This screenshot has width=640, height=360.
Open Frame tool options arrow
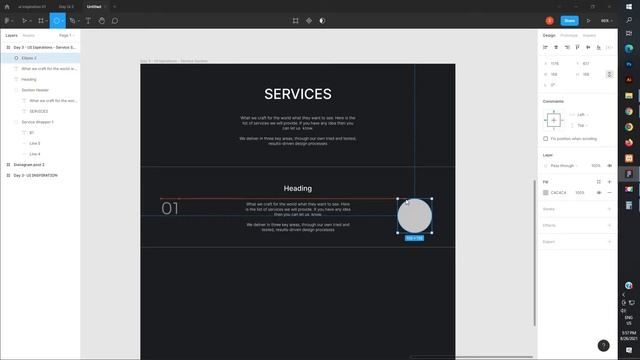[x=47, y=21]
